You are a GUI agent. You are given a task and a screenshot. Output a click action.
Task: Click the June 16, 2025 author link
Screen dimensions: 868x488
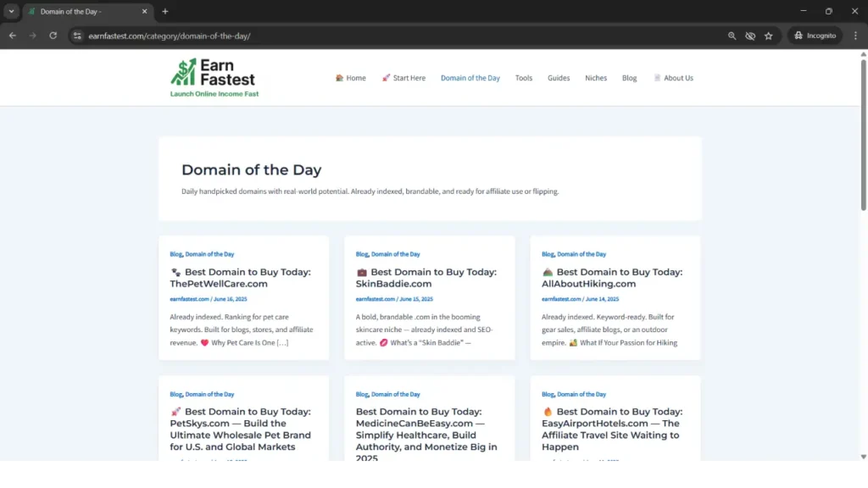pyautogui.click(x=189, y=299)
